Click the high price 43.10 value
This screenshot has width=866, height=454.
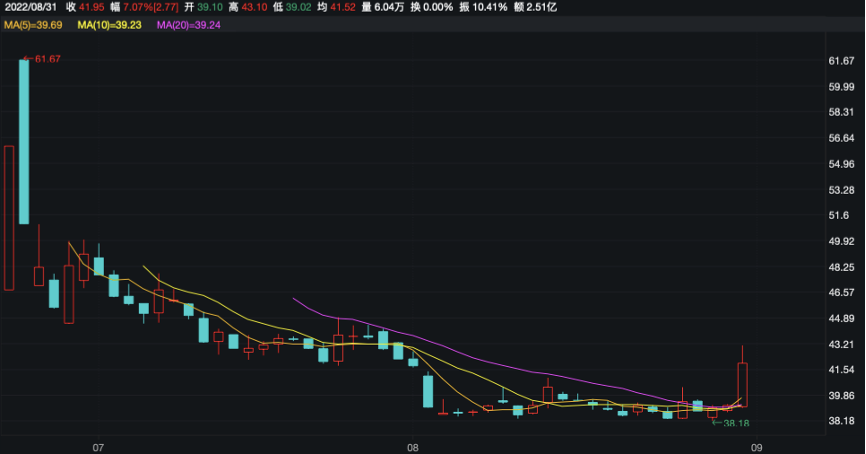pos(255,7)
